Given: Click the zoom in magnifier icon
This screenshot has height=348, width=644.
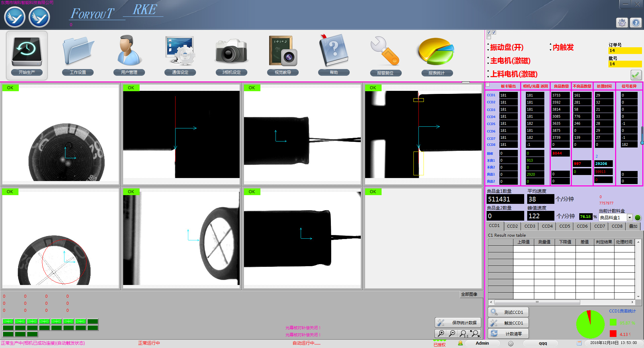Looking at the screenshot, I should [441, 333].
